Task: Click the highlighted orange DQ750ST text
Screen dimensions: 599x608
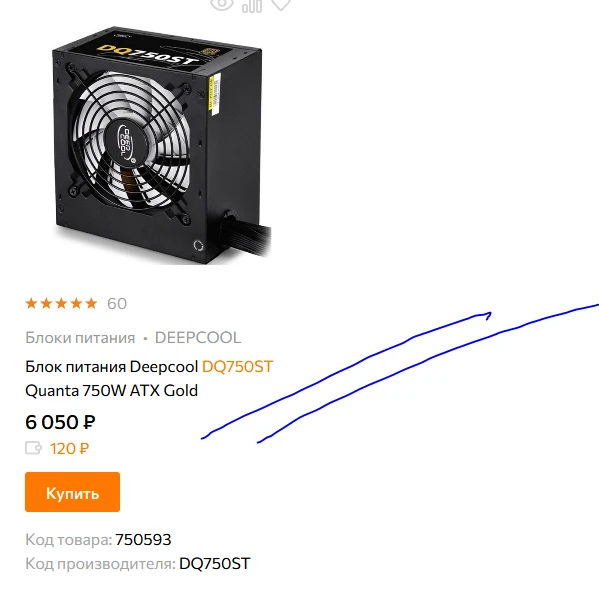Action: point(237,366)
